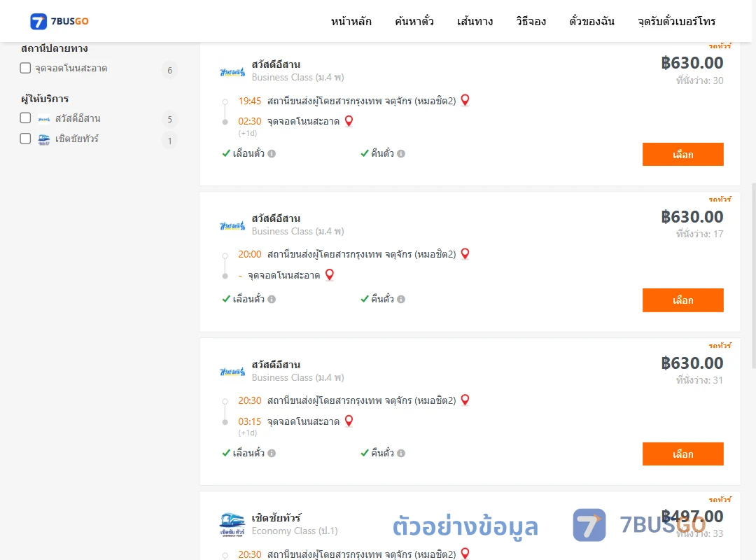
Task: Click map pin for 20:30 สวัสดีอีสาน departure station
Action: click(465, 400)
